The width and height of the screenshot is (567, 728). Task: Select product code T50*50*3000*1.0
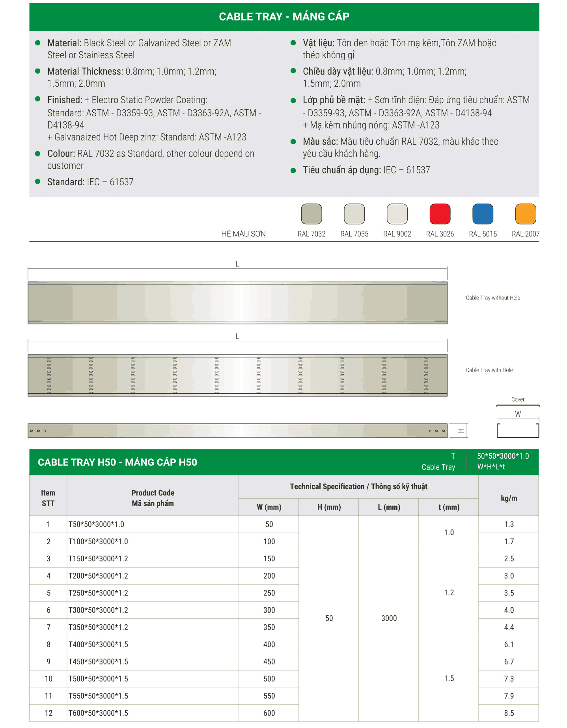click(x=96, y=524)
